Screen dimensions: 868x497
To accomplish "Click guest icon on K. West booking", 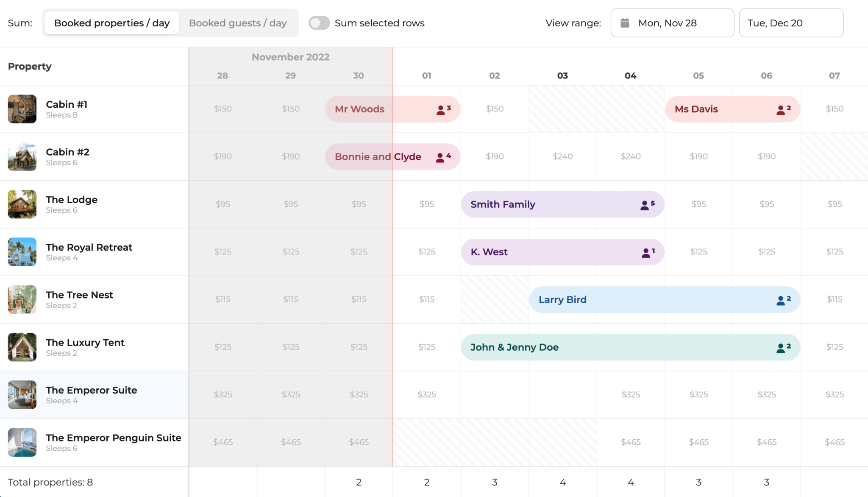I will point(646,253).
